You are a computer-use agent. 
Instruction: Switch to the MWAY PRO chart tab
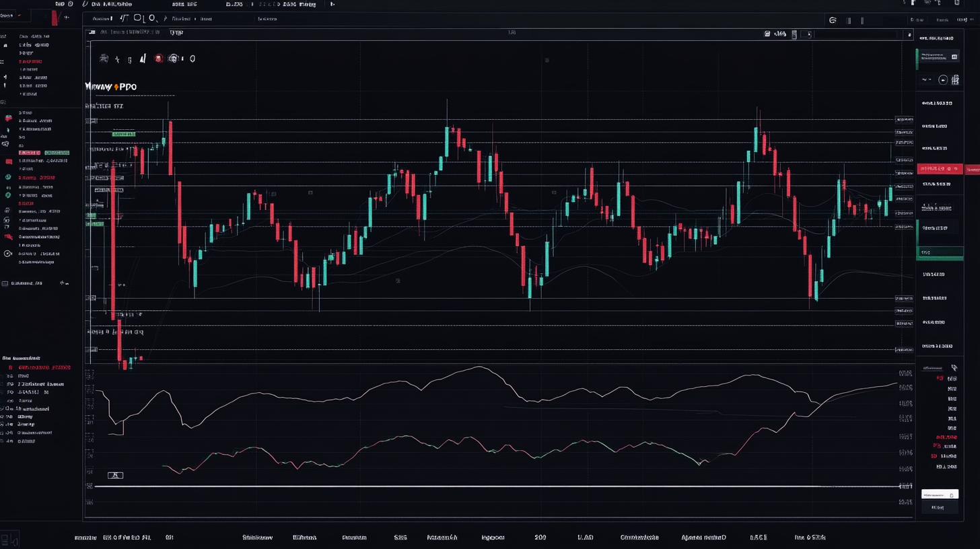point(111,86)
